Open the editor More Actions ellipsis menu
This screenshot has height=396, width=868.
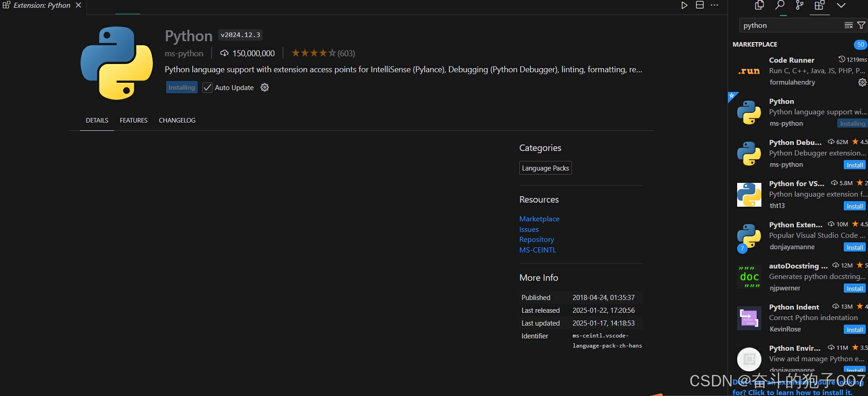[714, 5]
